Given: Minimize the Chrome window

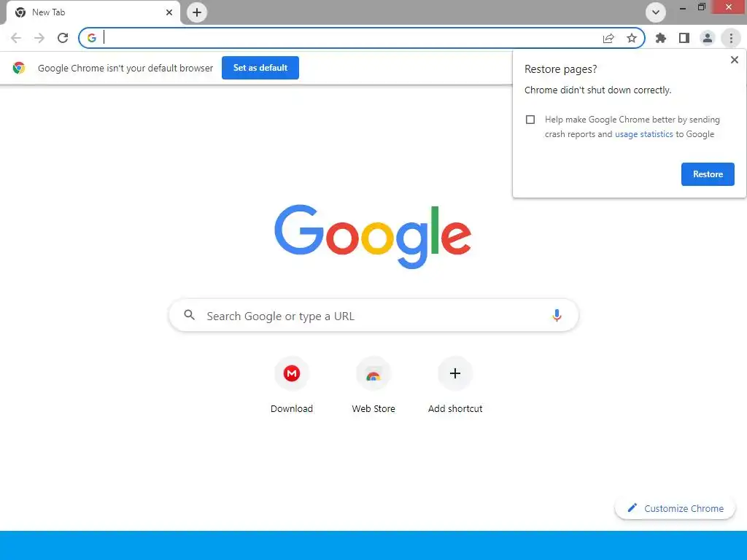Looking at the screenshot, I should pyautogui.click(x=683, y=8).
